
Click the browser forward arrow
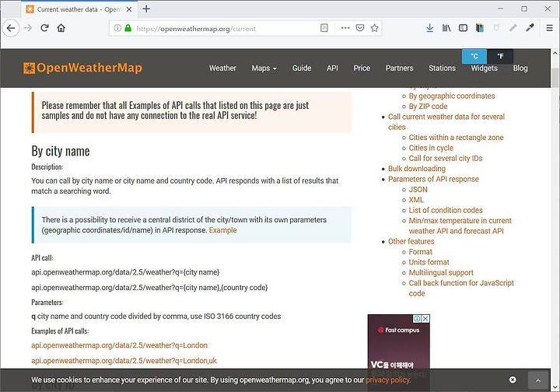coord(28,28)
